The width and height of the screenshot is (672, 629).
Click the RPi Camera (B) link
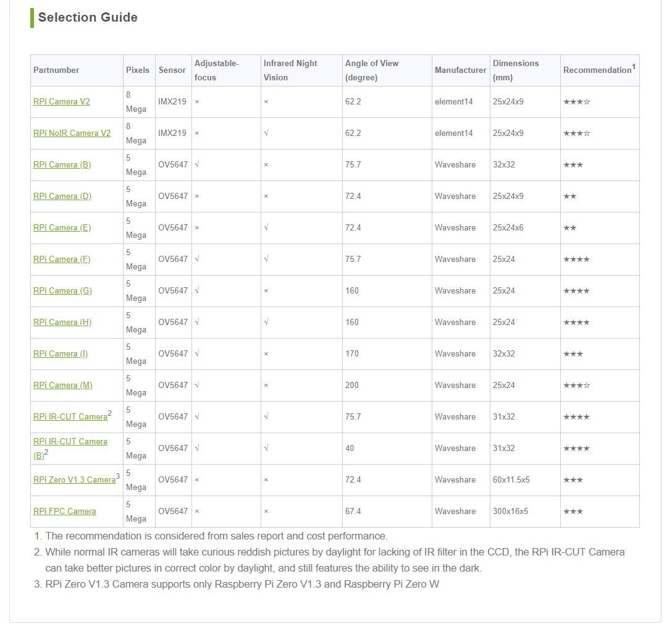[x=62, y=165]
